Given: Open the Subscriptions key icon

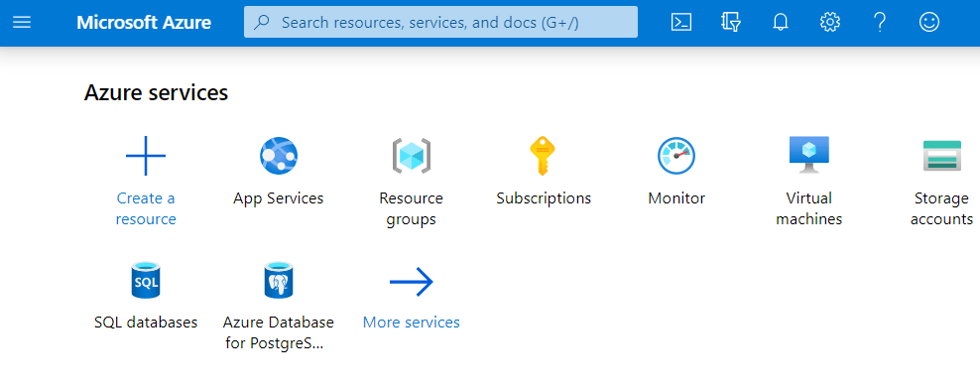Looking at the screenshot, I should coord(544,156).
